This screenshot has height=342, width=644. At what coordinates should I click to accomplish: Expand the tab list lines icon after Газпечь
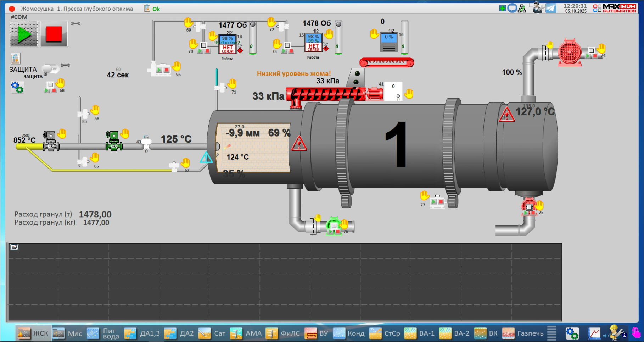tap(551, 333)
